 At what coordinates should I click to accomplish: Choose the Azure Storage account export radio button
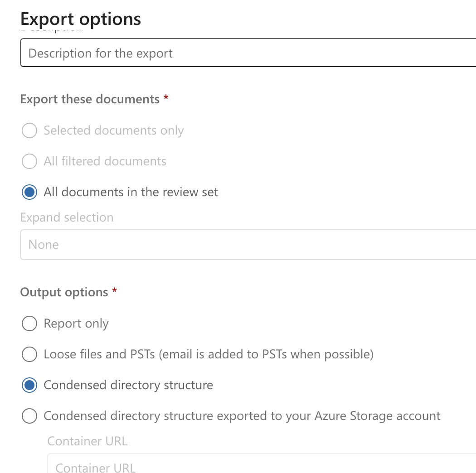[x=29, y=416]
